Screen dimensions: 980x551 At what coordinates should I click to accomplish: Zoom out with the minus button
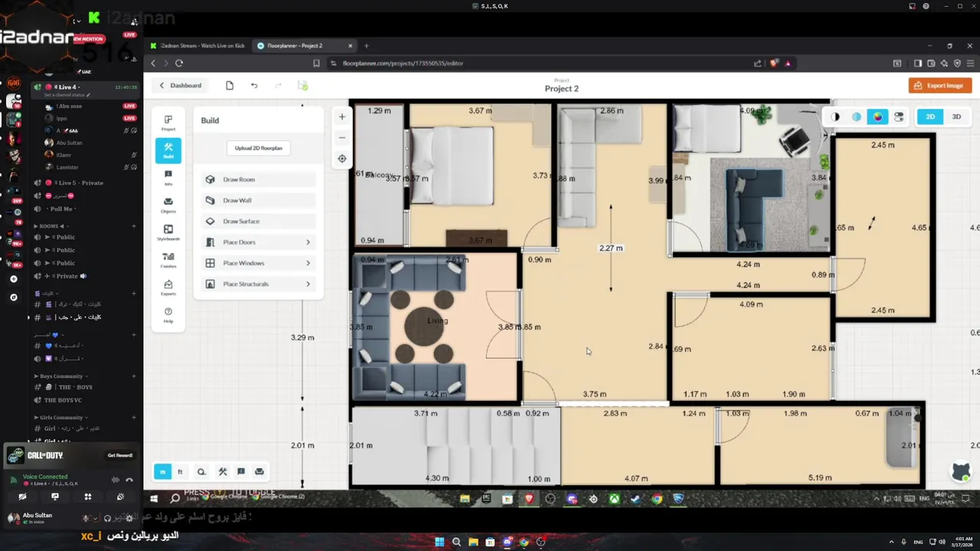point(342,138)
